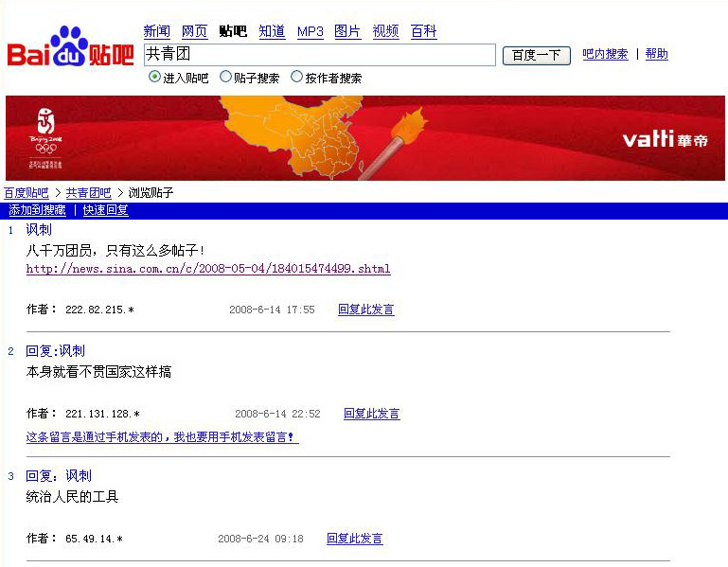
Task: Focus the search box containing 共青团
Action: 319,55
